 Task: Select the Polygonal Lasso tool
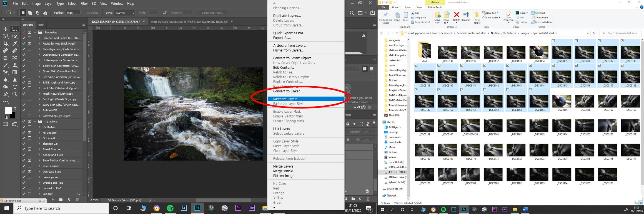tap(5, 36)
